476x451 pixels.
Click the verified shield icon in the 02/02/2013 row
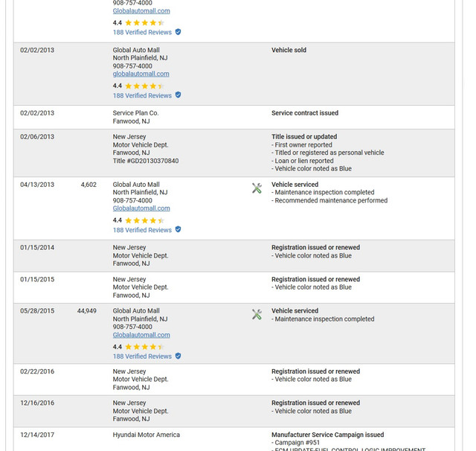[x=178, y=95]
